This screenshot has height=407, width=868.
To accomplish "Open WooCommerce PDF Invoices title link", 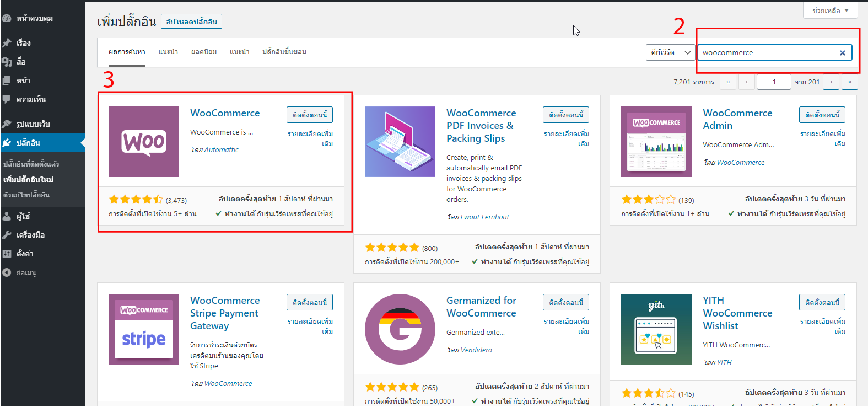I will 481,126.
